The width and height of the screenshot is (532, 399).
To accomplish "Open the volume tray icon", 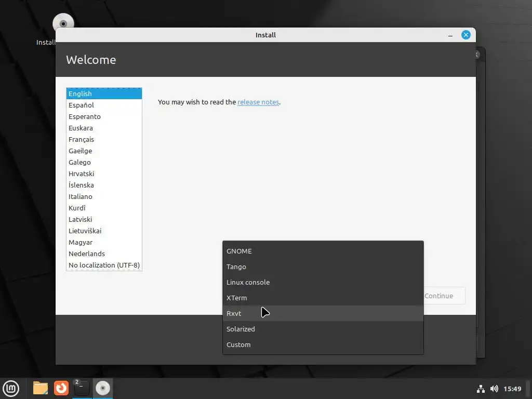I will tap(494, 389).
